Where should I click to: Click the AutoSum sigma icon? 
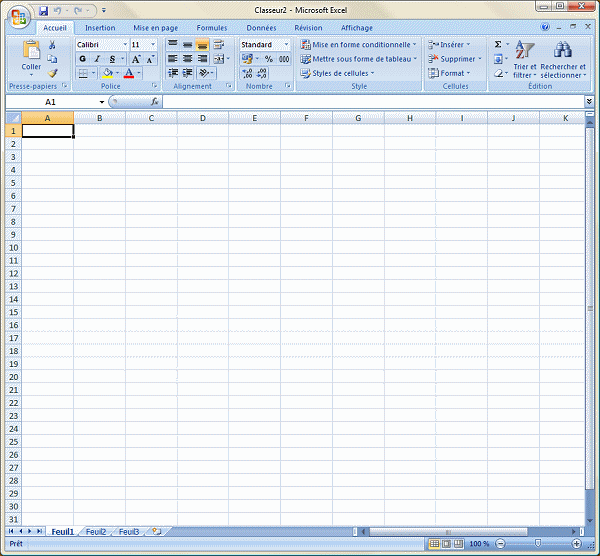498,45
